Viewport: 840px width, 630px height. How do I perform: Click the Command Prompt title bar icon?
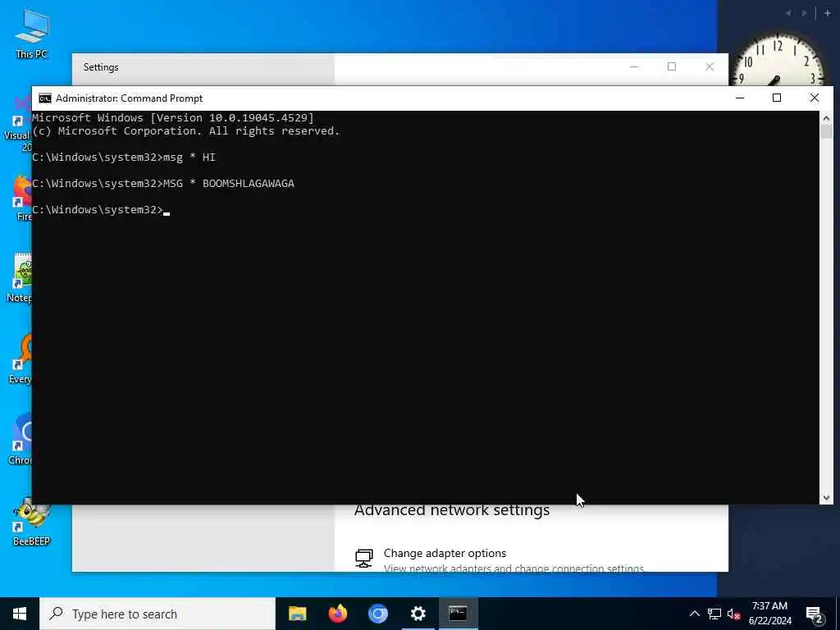(45, 98)
